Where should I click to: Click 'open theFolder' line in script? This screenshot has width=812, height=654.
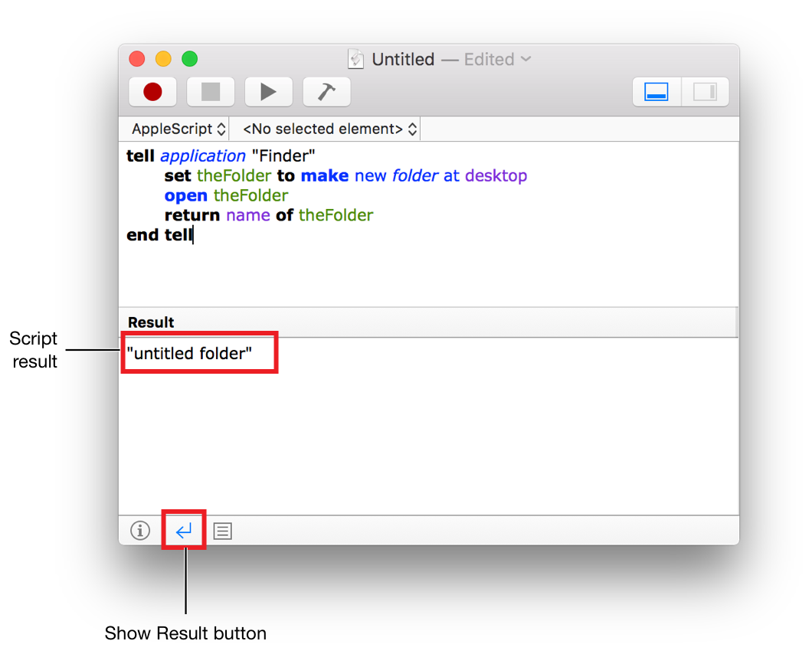coord(226,195)
